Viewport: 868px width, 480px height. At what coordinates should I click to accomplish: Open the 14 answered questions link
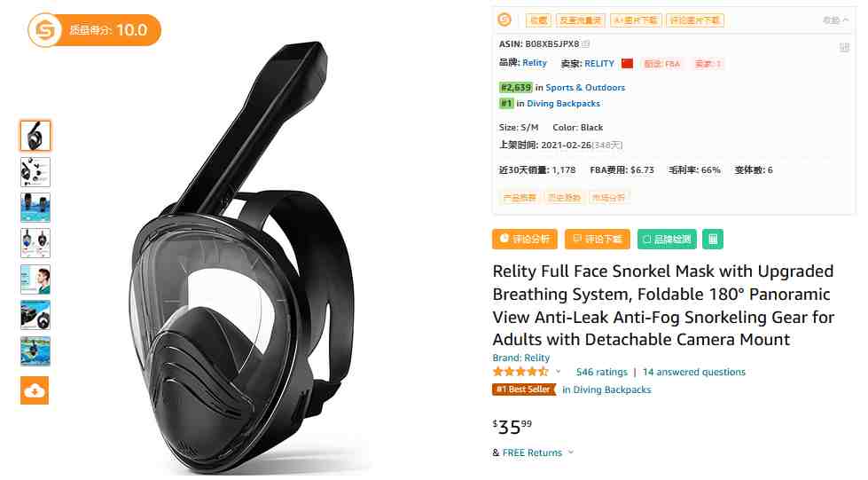(694, 372)
